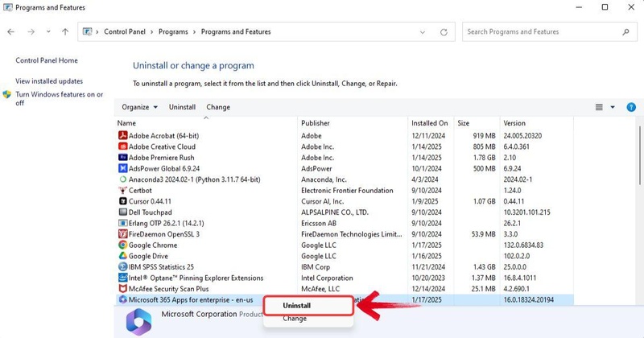Click the Google Chrome icon in list
The width and height of the screenshot is (644, 338).
pos(122,245)
